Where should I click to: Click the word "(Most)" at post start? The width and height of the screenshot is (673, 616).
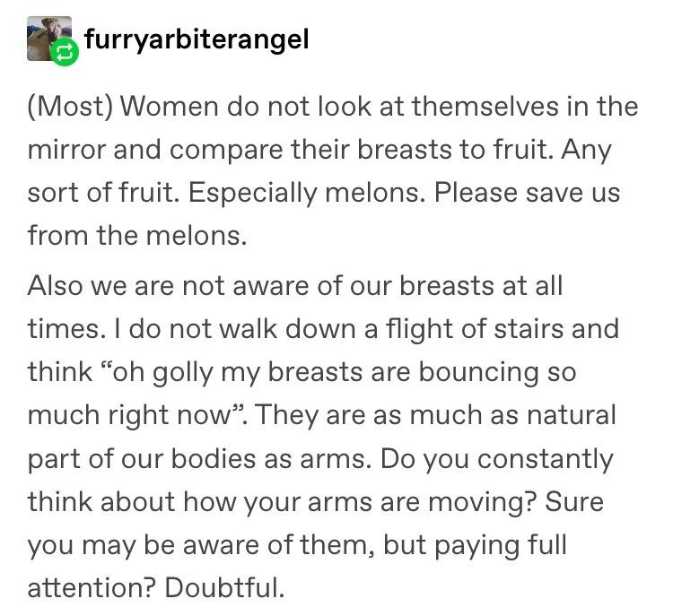point(70,106)
